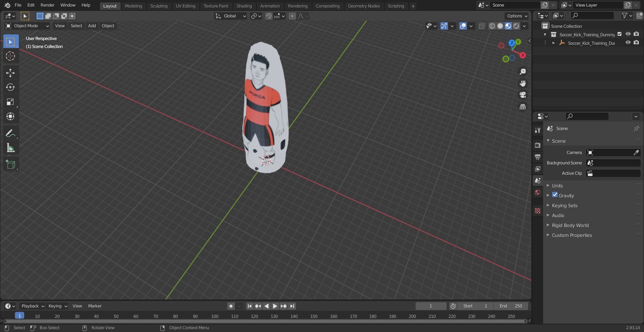Open Tool properties tab
This screenshot has width=644, height=332.
[x=537, y=130]
